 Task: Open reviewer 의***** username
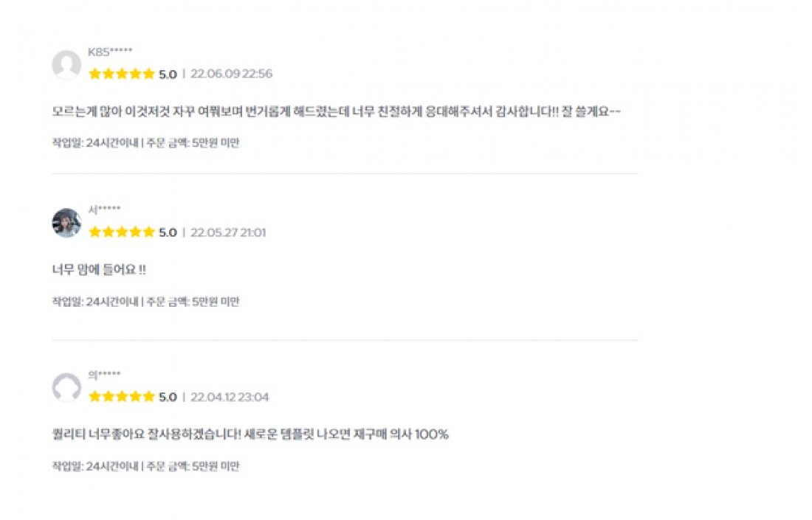click(104, 375)
